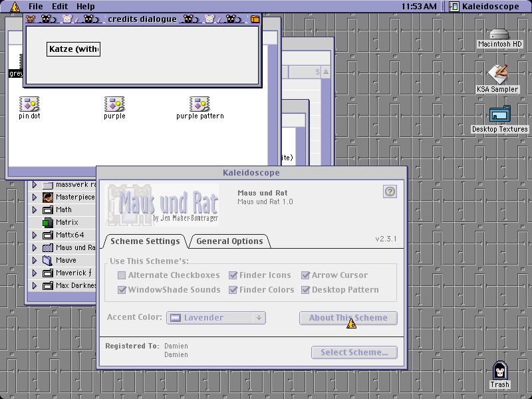The height and width of the screenshot is (399, 532).
Task: Click the purple pattern file name label
Action: pos(200,116)
